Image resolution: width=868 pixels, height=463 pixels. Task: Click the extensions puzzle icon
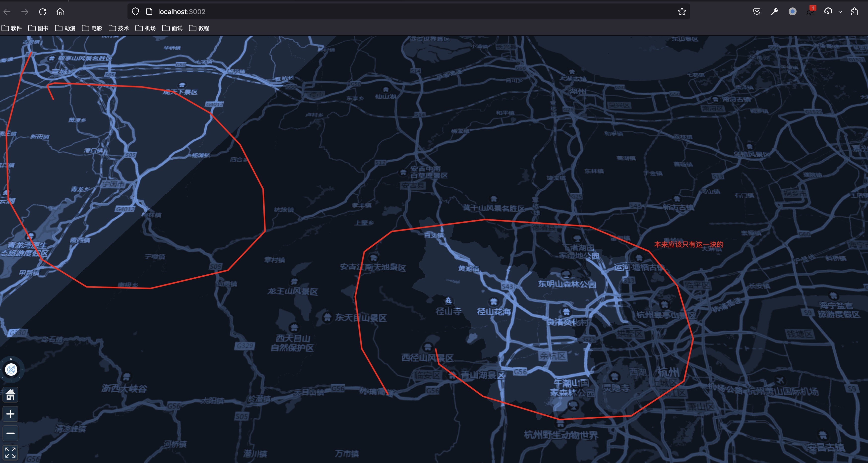854,12
